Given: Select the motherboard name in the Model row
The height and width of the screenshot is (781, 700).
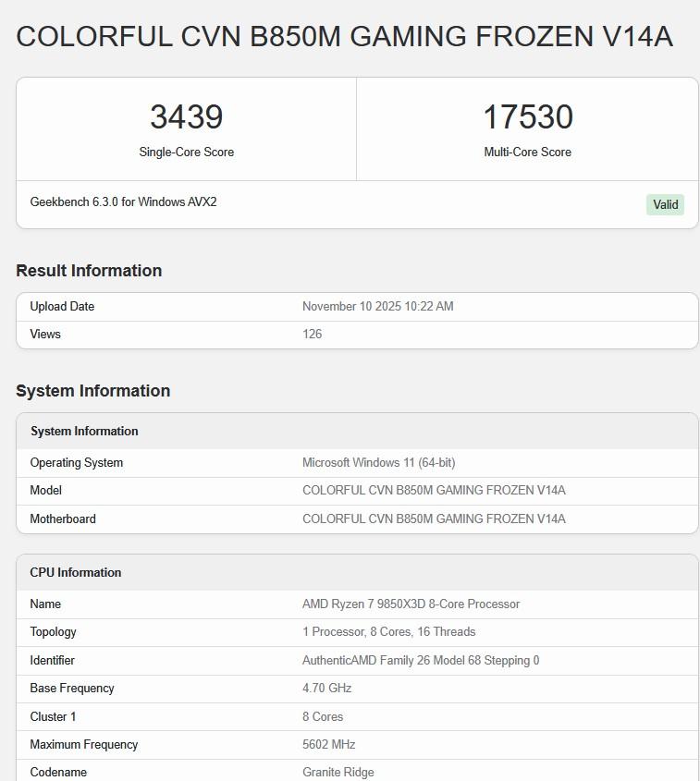Looking at the screenshot, I should pyautogui.click(x=434, y=491).
